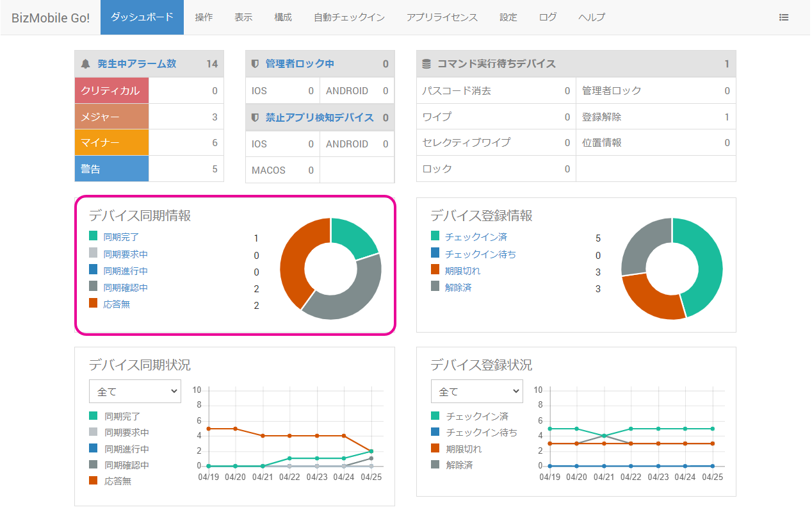This screenshot has width=812, height=530.
Task: Open the 操作 menu
Action: coord(204,17)
